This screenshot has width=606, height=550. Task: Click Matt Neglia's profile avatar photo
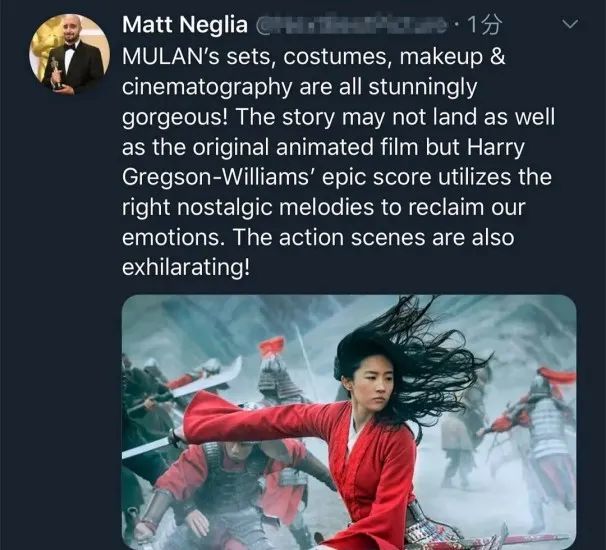pyautogui.click(x=65, y=53)
